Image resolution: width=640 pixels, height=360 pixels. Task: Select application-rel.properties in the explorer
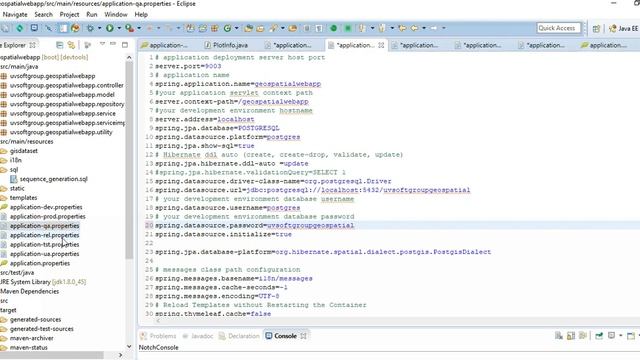pyautogui.click(x=44, y=236)
